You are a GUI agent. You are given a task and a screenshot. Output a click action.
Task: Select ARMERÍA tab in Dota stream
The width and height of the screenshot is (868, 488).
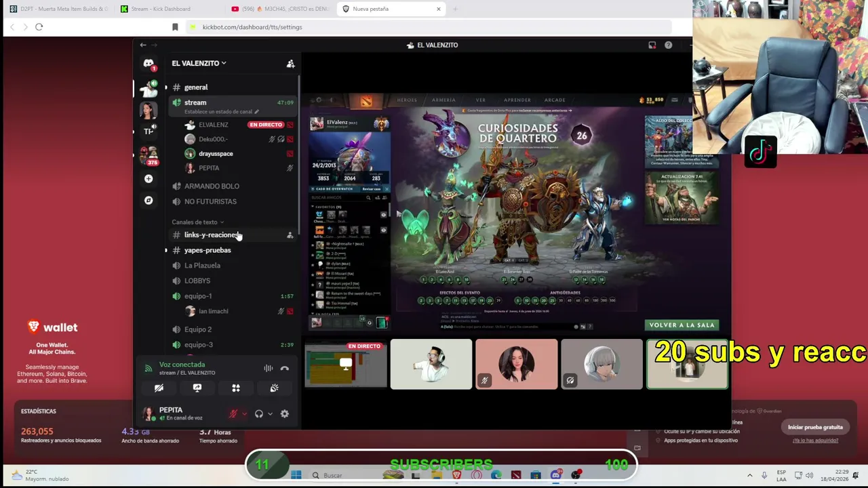(444, 100)
